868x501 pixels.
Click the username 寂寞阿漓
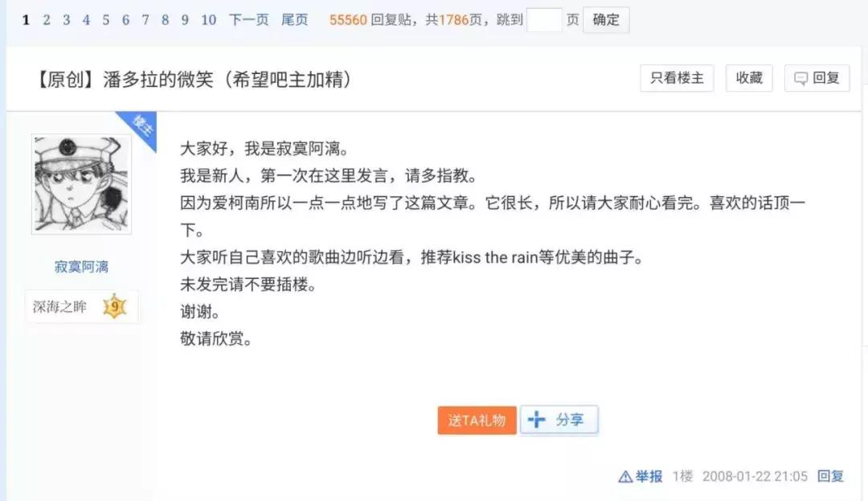pos(80,265)
